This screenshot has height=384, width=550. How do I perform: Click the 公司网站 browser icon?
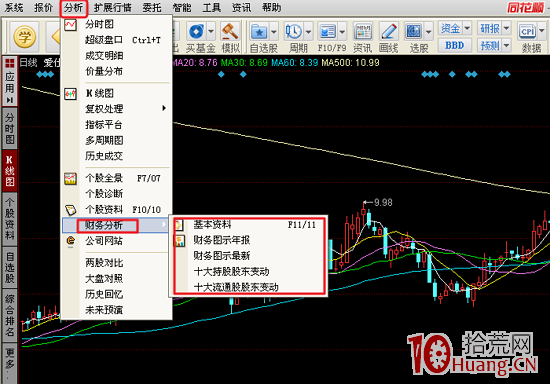71,241
